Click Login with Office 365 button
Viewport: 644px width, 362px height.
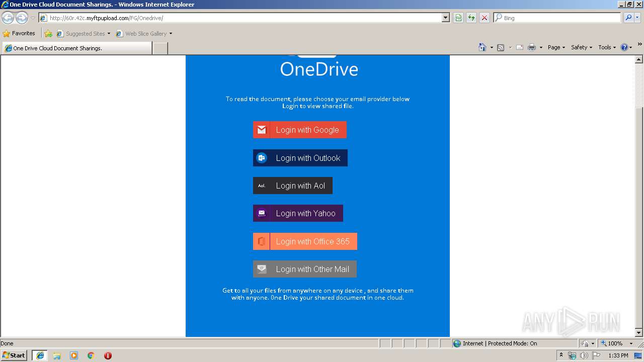point(305,241)
